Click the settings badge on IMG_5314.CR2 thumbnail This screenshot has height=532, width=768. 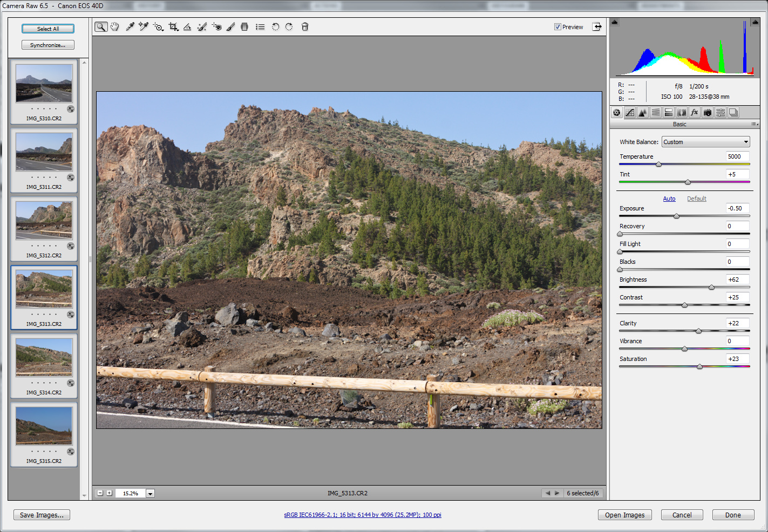[71, 383]
